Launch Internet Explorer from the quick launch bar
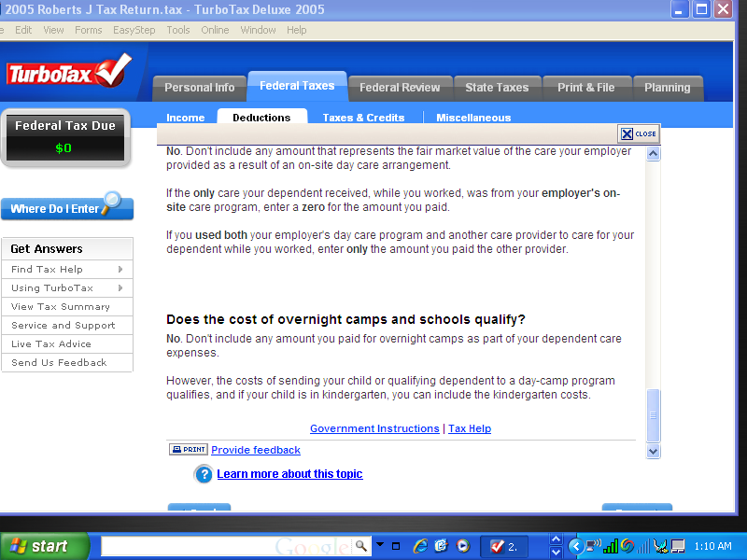 pos(420,546)
